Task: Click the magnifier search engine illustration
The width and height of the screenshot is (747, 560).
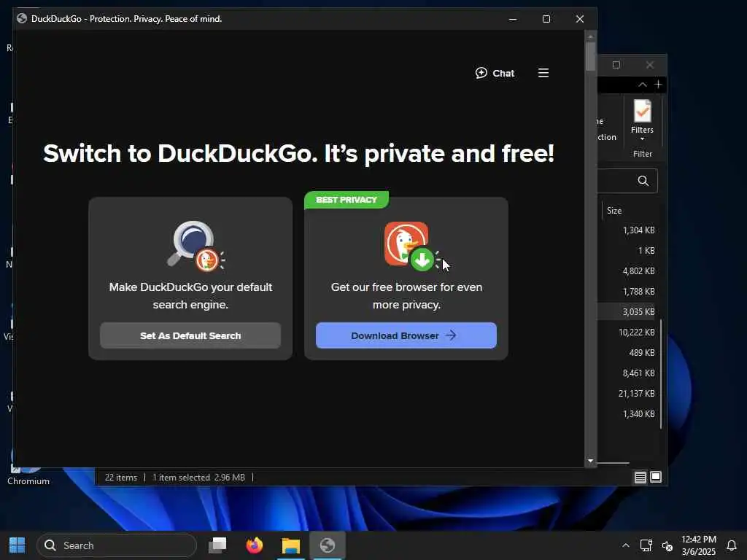Action: (x=195, y=246)
